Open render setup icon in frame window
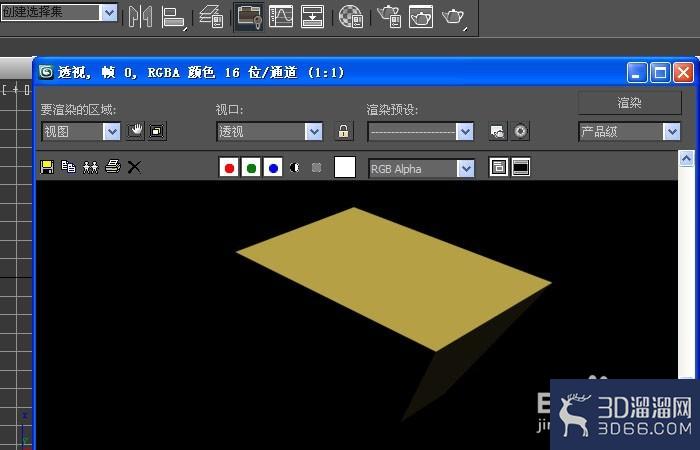Viewport: 700px width, 450px height. 497,131
